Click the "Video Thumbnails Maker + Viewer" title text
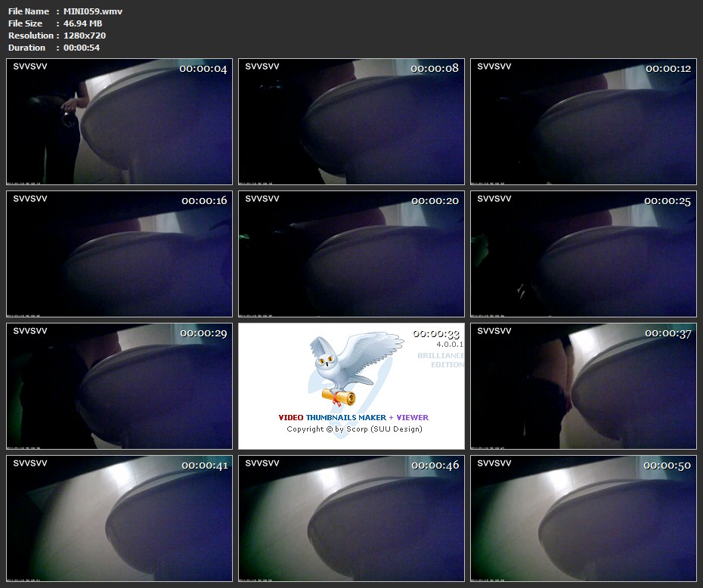Viewport: 703px width, 588px height. (353, 417)
